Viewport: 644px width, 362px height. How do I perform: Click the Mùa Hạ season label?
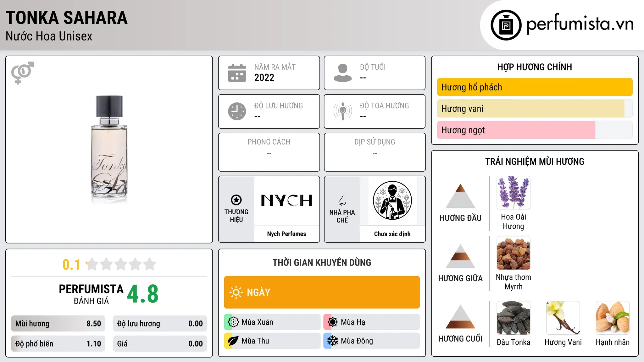coord(353,322)
